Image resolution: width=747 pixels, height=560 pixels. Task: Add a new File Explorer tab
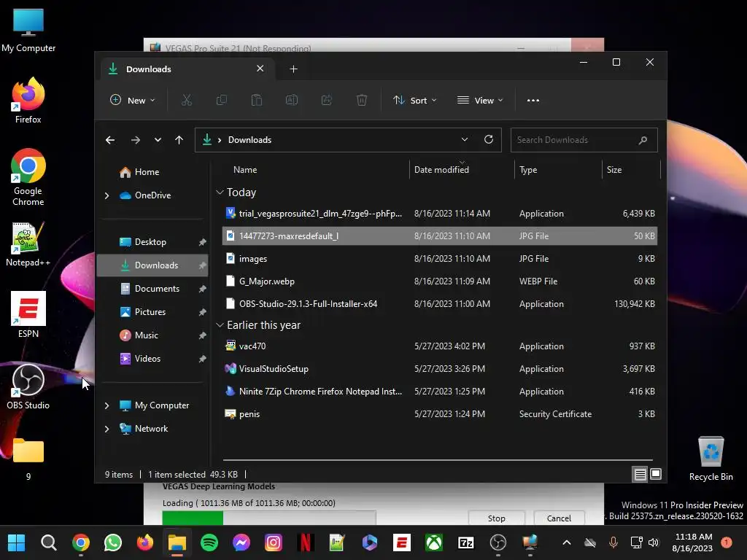(293, 69)
